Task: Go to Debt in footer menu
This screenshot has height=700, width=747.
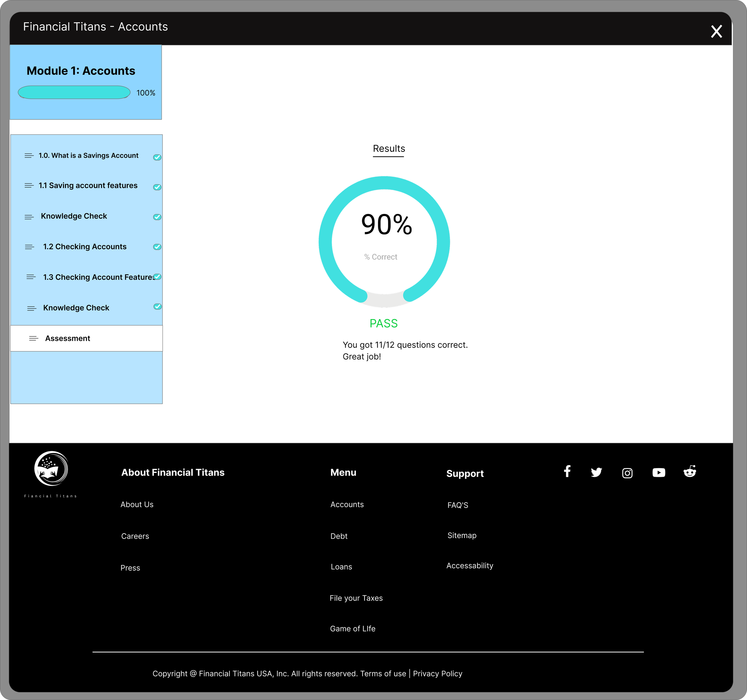Action: click(x=339, y=536)
